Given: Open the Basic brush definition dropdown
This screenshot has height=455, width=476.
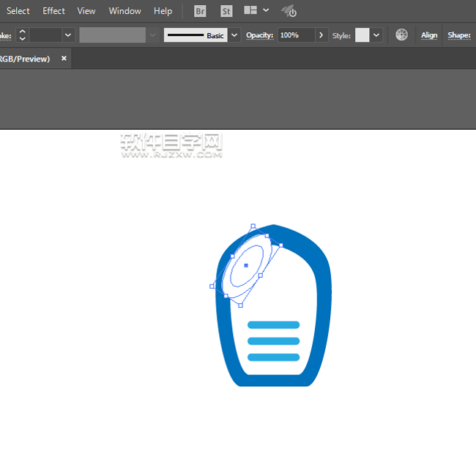Looking at the screenshot, I should [234, 35].
